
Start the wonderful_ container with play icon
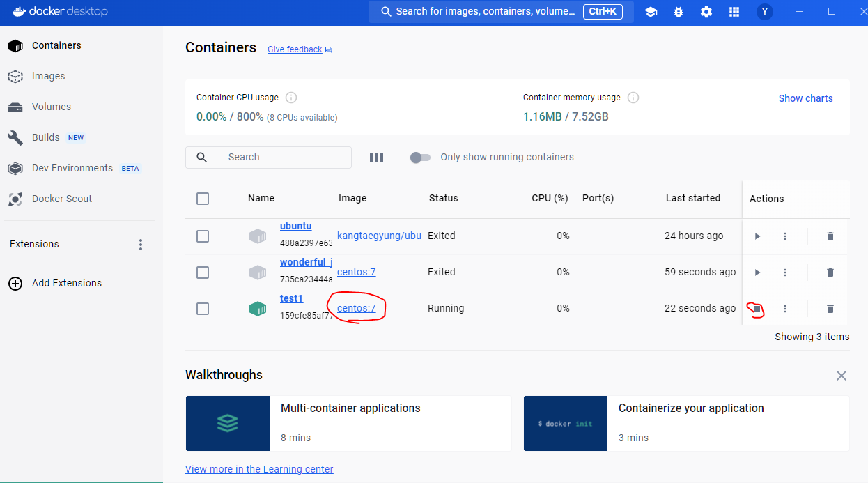757,273
